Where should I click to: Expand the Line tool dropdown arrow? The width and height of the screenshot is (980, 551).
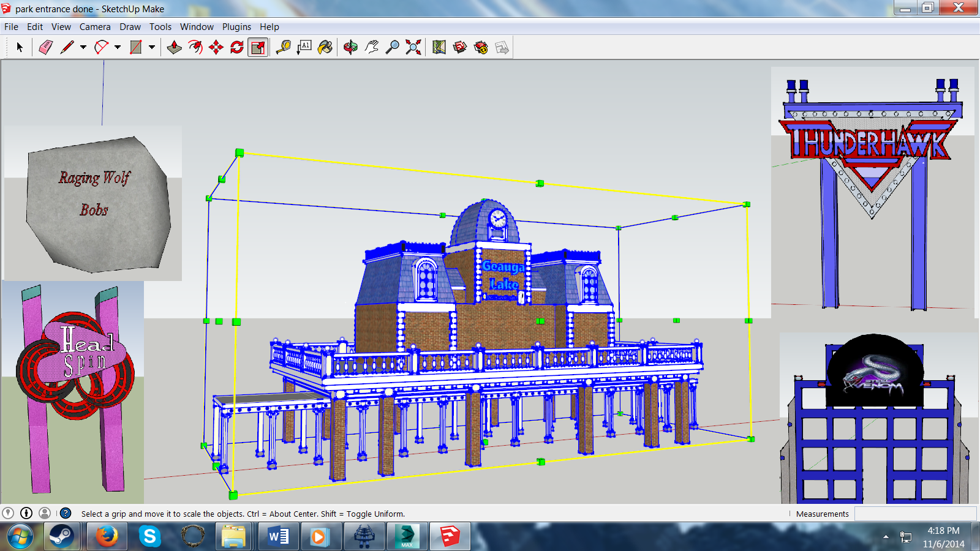click(x=83, y=47)
